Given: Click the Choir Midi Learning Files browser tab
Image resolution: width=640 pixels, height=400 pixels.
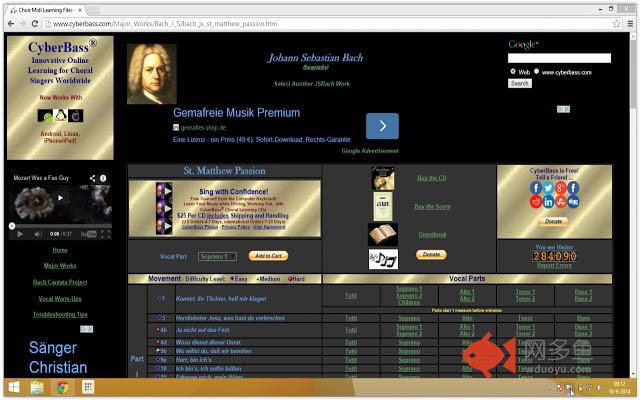Looking at the screenshot, I should pos(46,10).
